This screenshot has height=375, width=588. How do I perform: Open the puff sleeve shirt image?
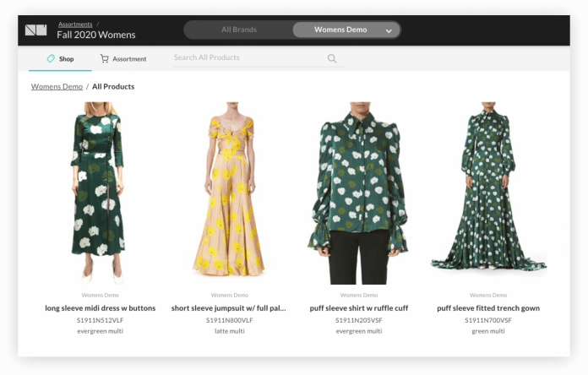[x=358, y=193]
